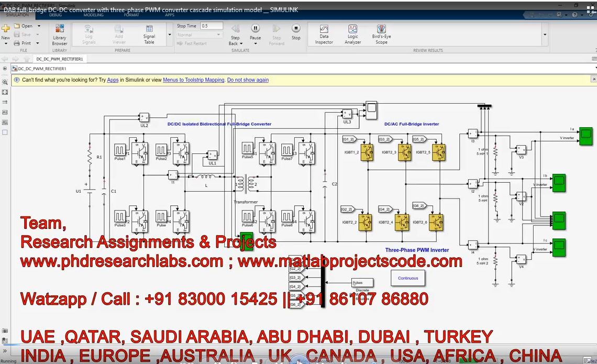Click the annotation text palette icon
The height and width of the screenshot is (364, 597).
click(x=5, y=112)
